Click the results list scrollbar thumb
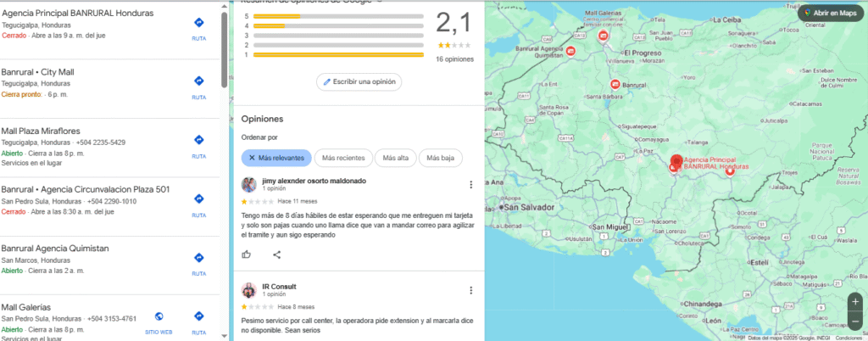The width and height of the screenshot is (868, 341). coord(224,50)
